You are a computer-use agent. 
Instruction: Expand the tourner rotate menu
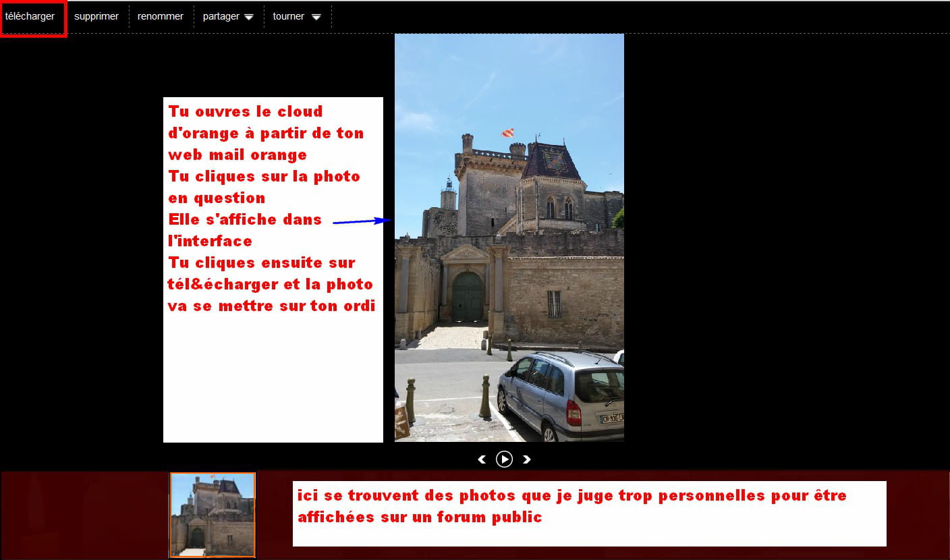tap(297, 16)
